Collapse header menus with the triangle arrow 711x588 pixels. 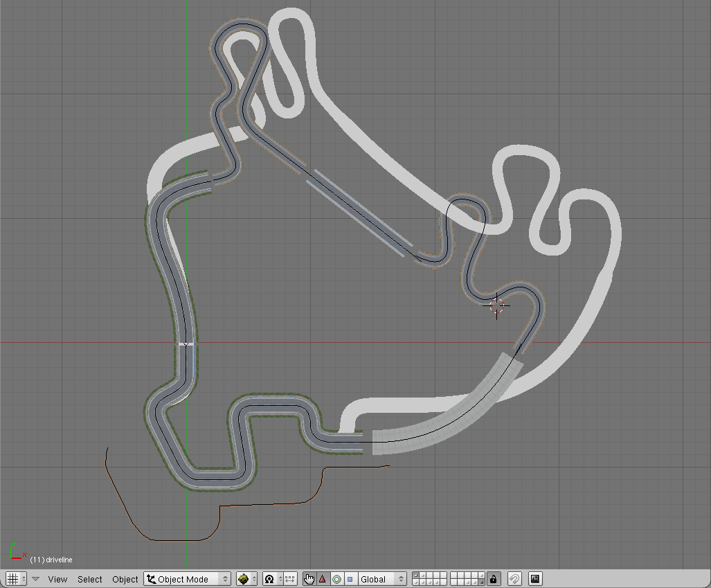click(x=35, y=579)
